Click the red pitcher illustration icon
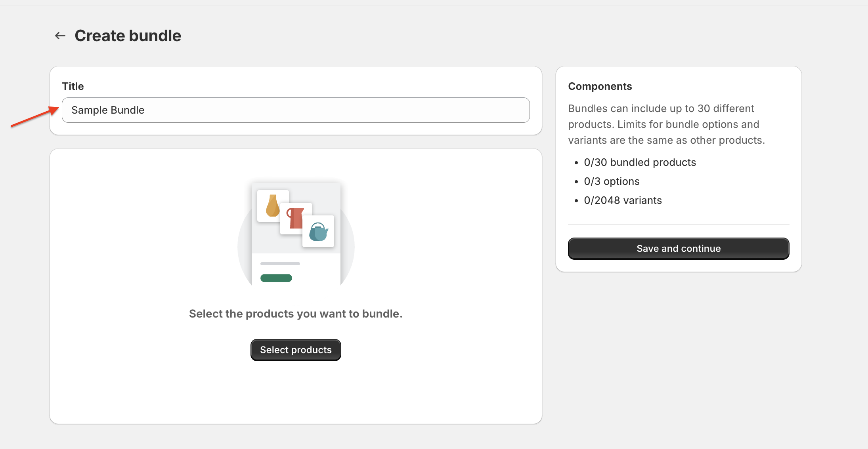Screen dimensions: 868x449 click(296, 218)
